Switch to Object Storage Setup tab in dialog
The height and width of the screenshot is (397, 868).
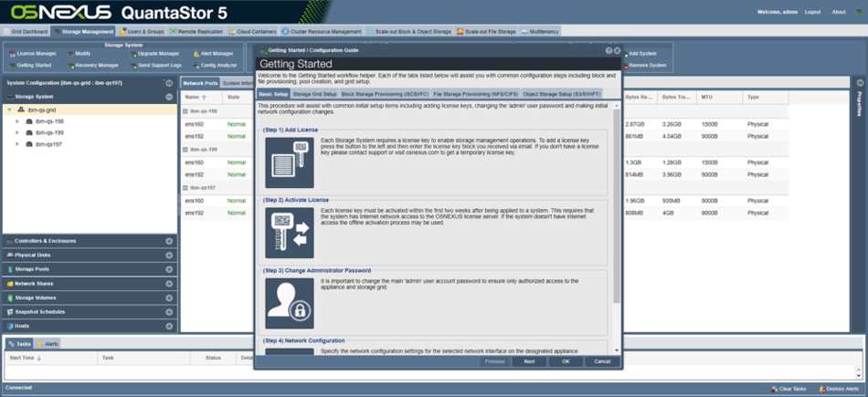point(561,94)
